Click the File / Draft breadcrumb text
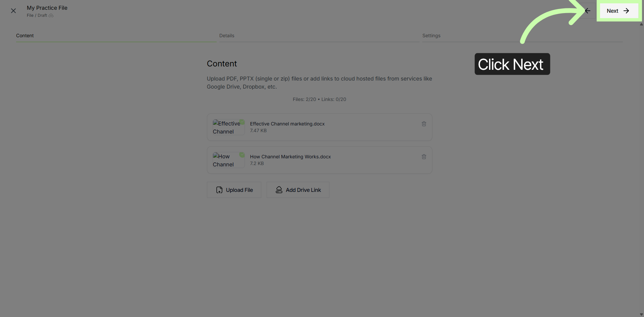This screenshot has width=644, height=317. click(x=37, y=15)
